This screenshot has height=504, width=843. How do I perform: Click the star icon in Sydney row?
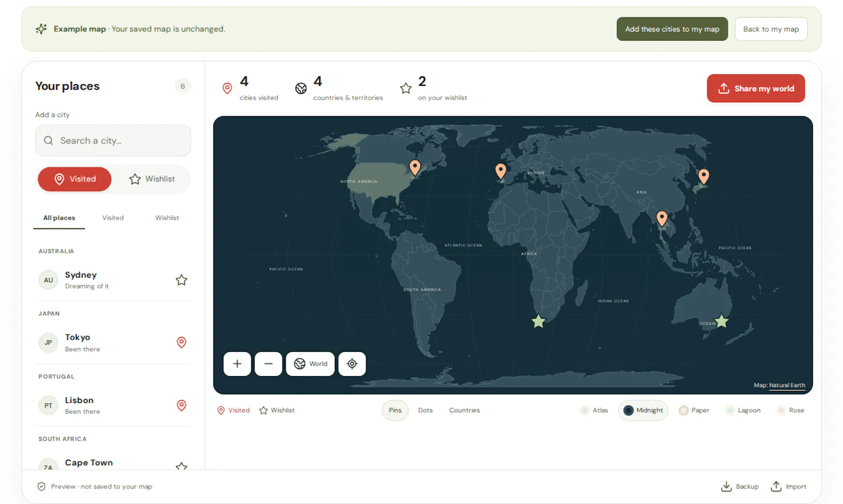[x=181, y=280]
